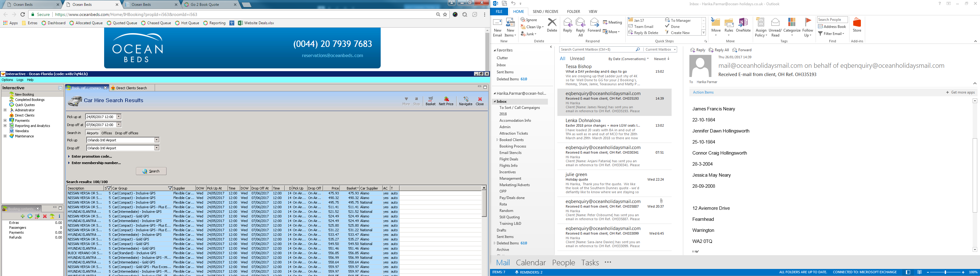Image resolution: width=980 pixels, height=276 pixels.
Task: Filter the mail list to Unread
Action: click(x=577, y=59)
